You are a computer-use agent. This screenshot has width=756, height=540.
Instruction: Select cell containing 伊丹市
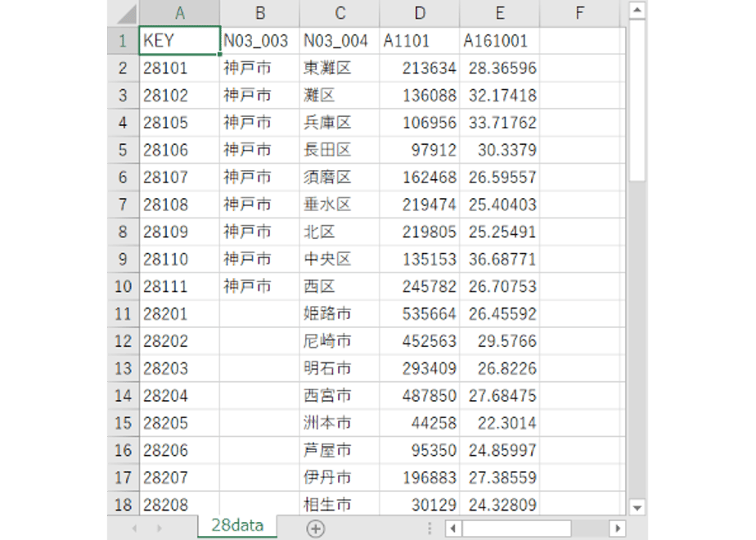pyautogui.click(x=340, y=477)
